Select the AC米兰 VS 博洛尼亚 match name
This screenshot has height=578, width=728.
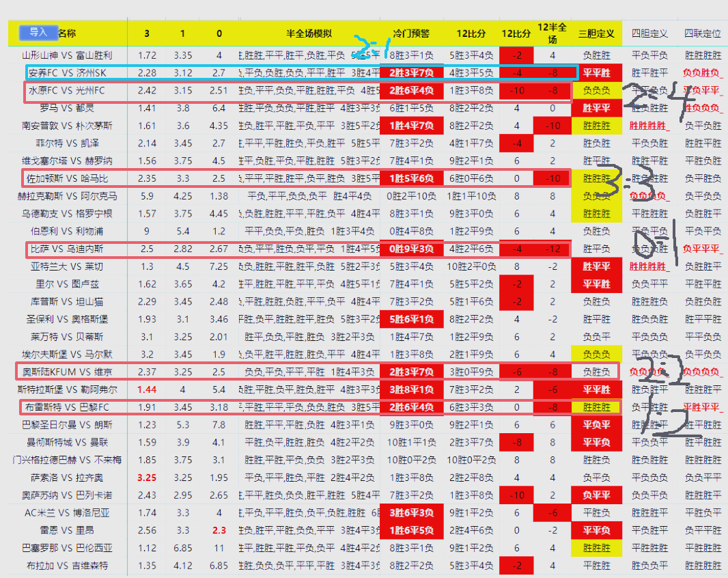pos(68,512)
